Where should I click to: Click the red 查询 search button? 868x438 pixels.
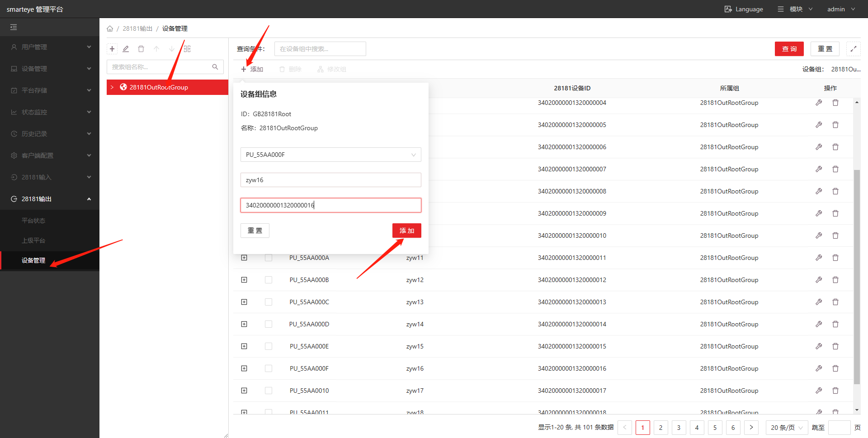789,49
